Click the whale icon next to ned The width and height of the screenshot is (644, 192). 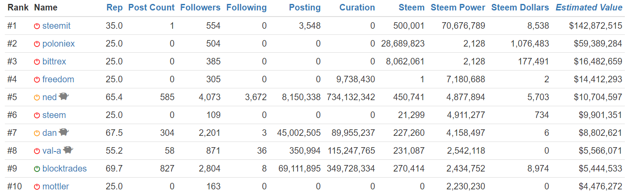click(64, 97)
